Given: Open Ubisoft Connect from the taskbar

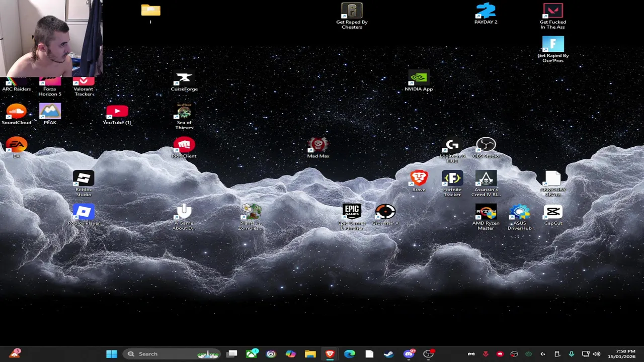Looking at the screenshot, I should click(x=271, y=354).
